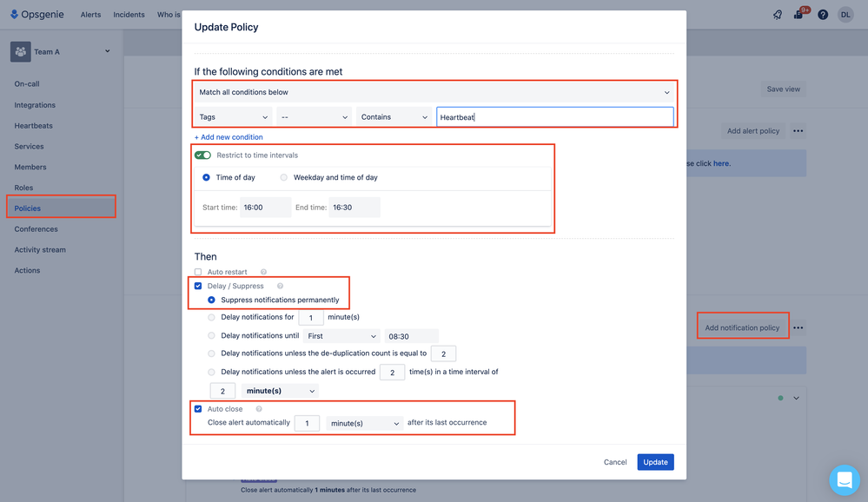Open Auto close minute(s) unit dropdown
The image size is (868, 502).
tap(364, 424)
